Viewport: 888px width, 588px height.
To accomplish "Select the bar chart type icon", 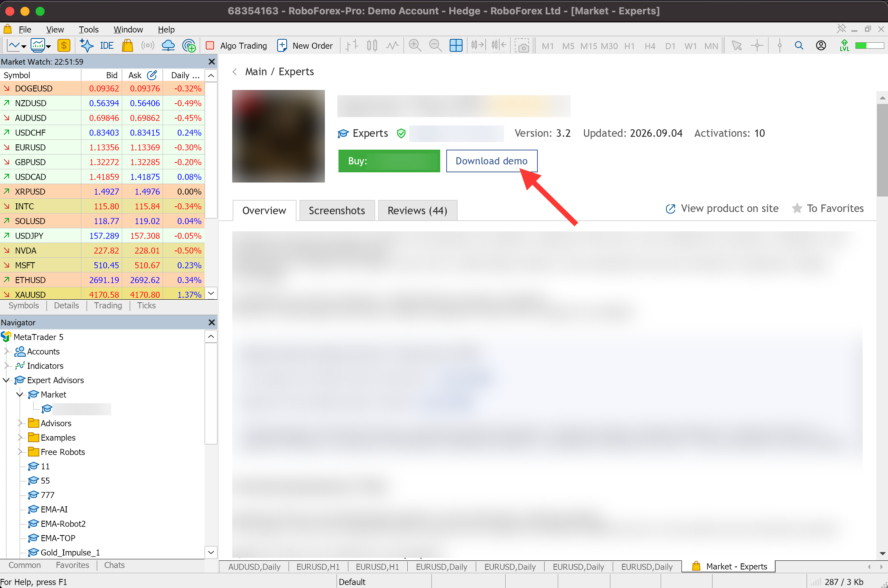I will tap(352, 46).
